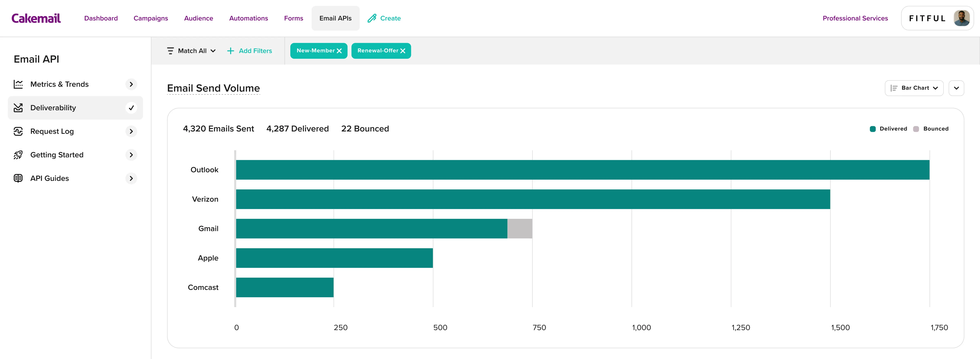Expand the Metrics & Trends section arrow
980x359 pixels.
pyautogui.click(x=131, y=84)
